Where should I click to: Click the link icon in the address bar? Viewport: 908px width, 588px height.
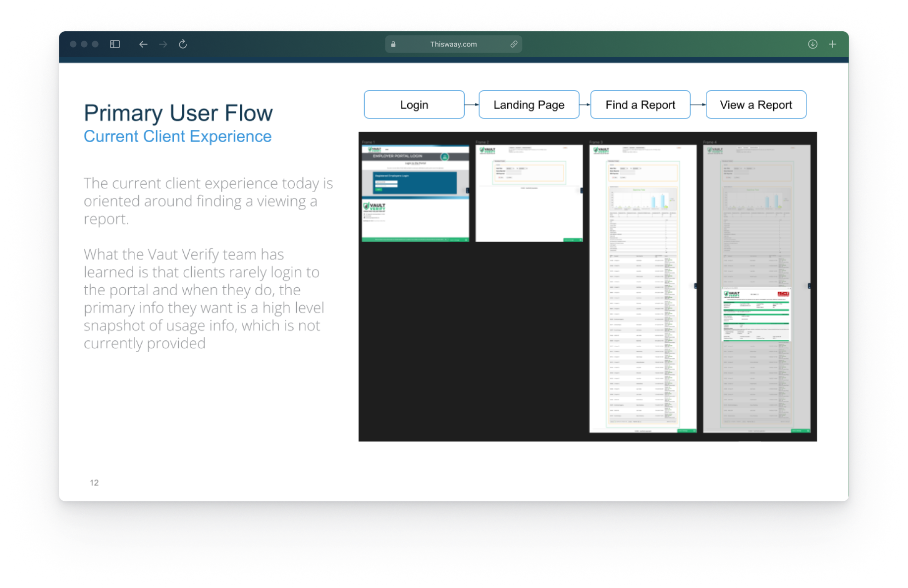point(514,44)
